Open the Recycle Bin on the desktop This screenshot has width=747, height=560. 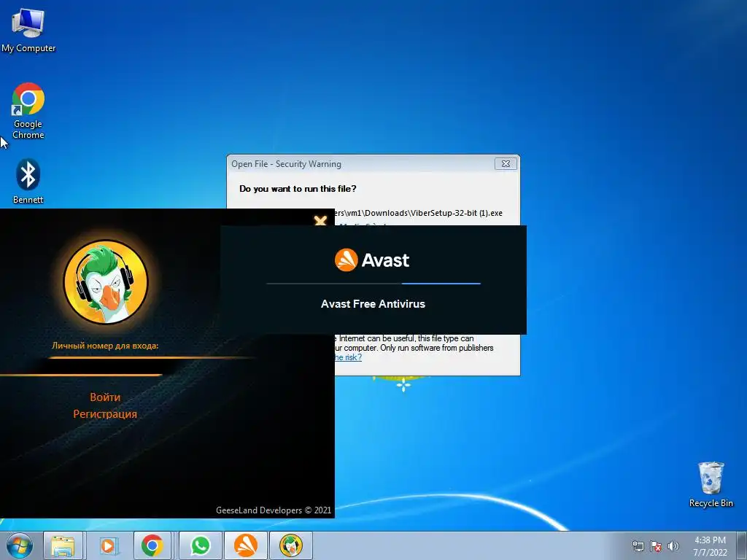point(711,484)
